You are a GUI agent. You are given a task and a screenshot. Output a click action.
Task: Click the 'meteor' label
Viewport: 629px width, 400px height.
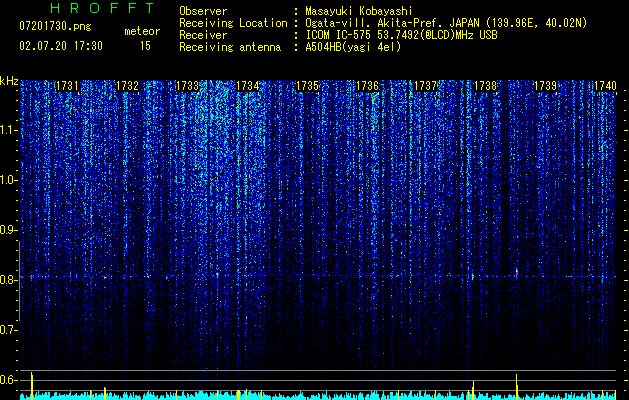[142, 31]
